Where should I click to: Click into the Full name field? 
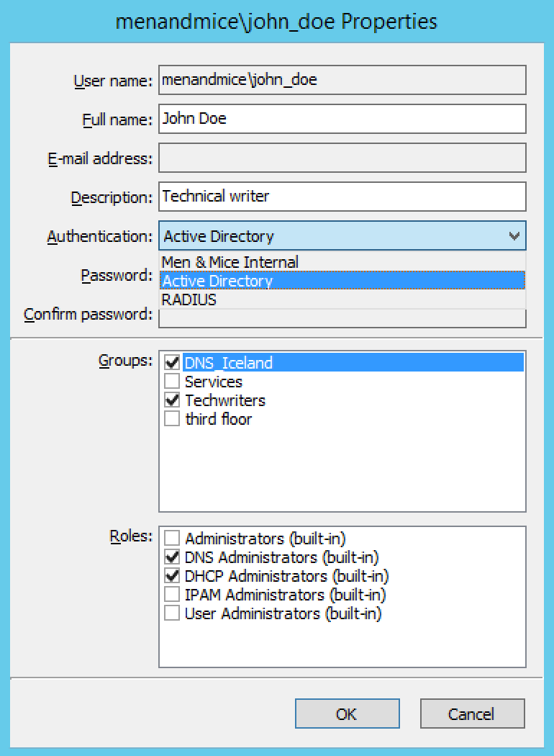pos(342,119)
